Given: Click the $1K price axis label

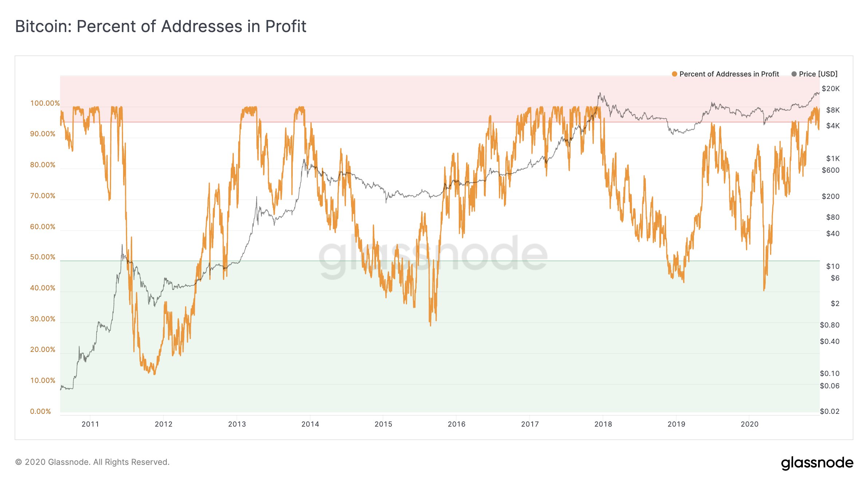Looking at the screenshot, I should coord(833,158).
